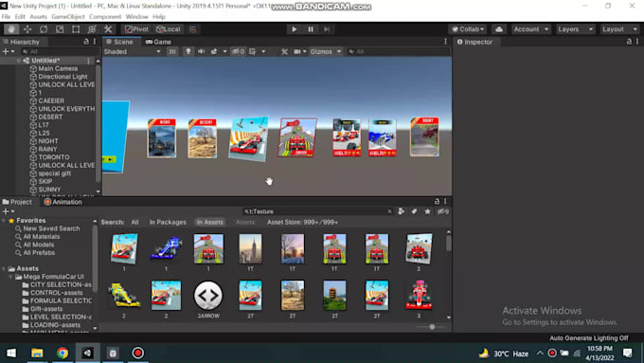The image size is (644, 363).
Task: Switch to the Game tab
Action: (158, 42)
